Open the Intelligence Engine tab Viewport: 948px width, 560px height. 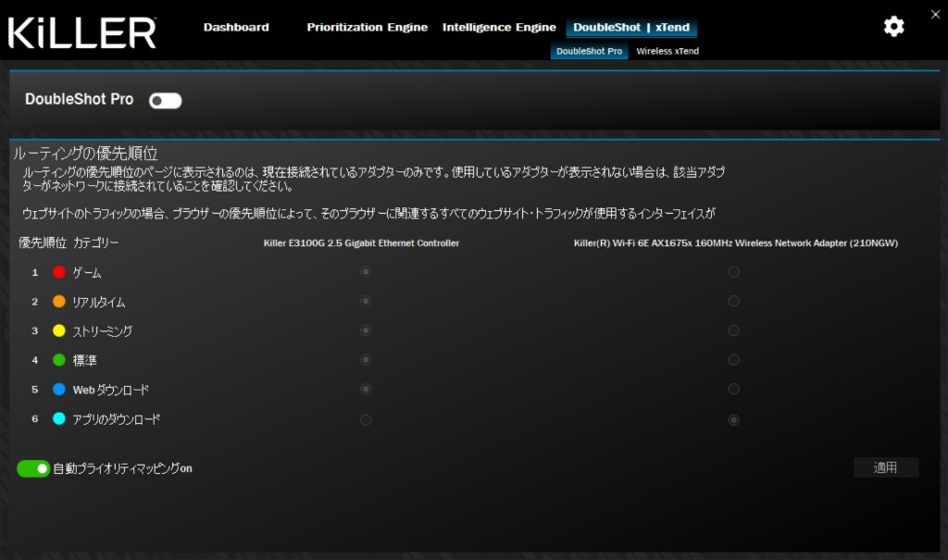tap(499, 27)
